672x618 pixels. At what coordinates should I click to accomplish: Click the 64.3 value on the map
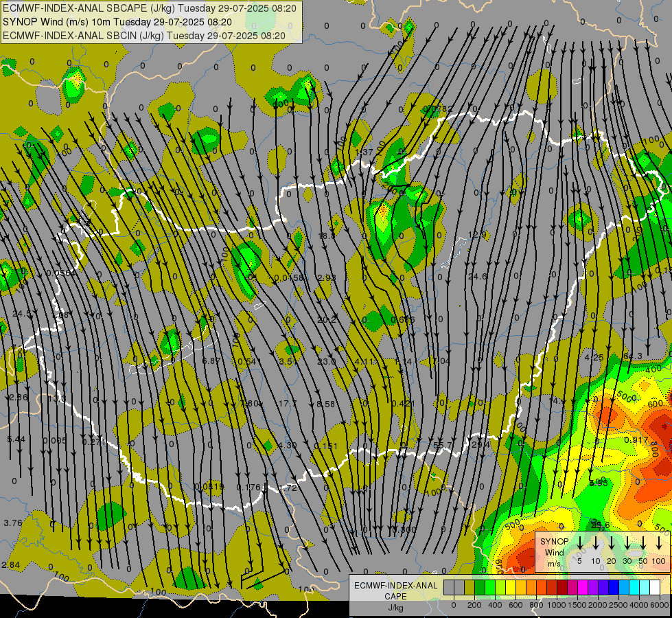(633, 356)
